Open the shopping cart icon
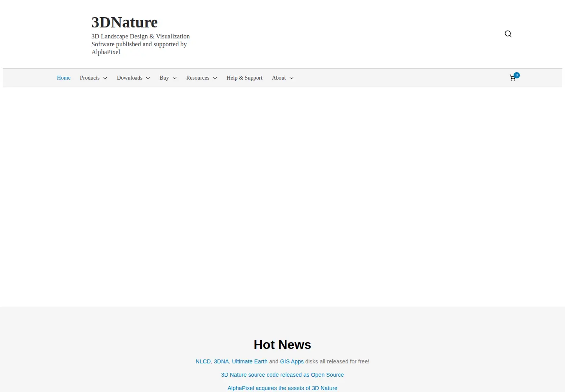The height and width of the screenshot is (392, 565). (512, 78)
